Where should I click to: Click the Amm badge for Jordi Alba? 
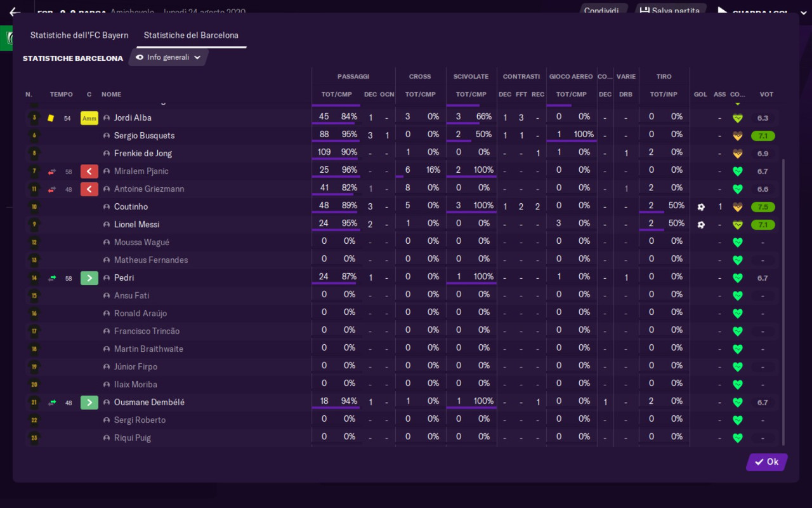(x=89, y=118)
